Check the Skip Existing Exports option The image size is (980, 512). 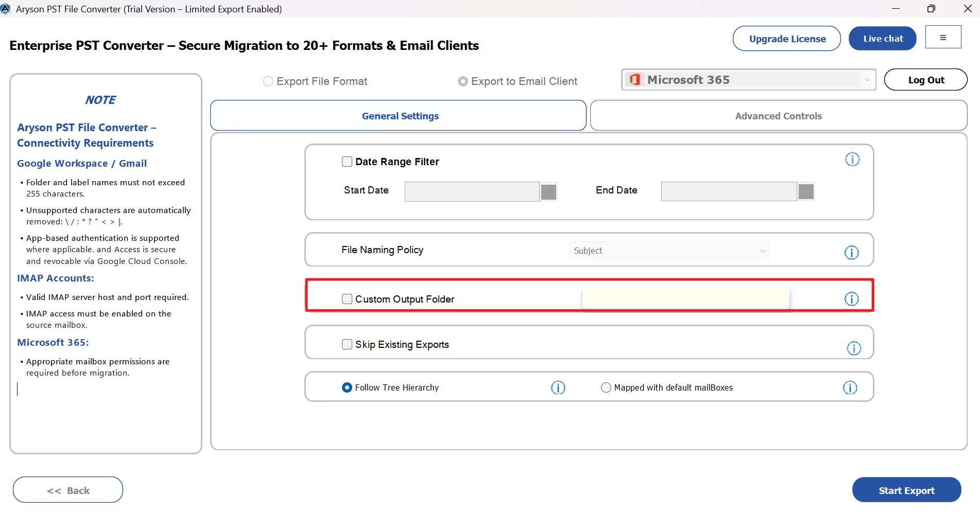pos(347,344)
